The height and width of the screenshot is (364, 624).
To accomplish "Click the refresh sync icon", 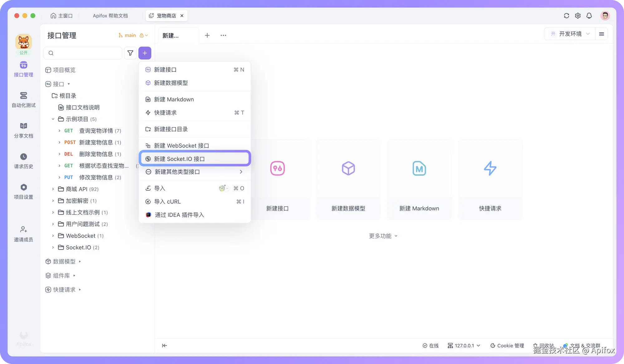I will [566, 16].
